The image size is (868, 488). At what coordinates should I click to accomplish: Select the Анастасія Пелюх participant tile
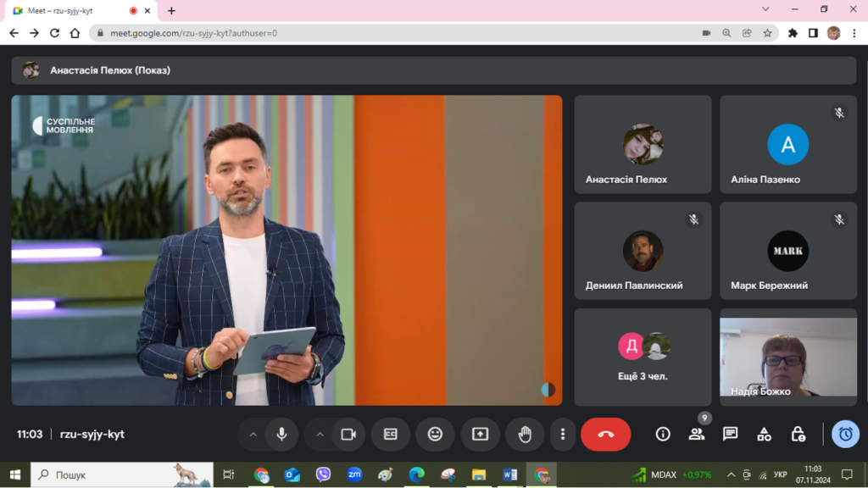pyautogui.click(x=643, y=144)
